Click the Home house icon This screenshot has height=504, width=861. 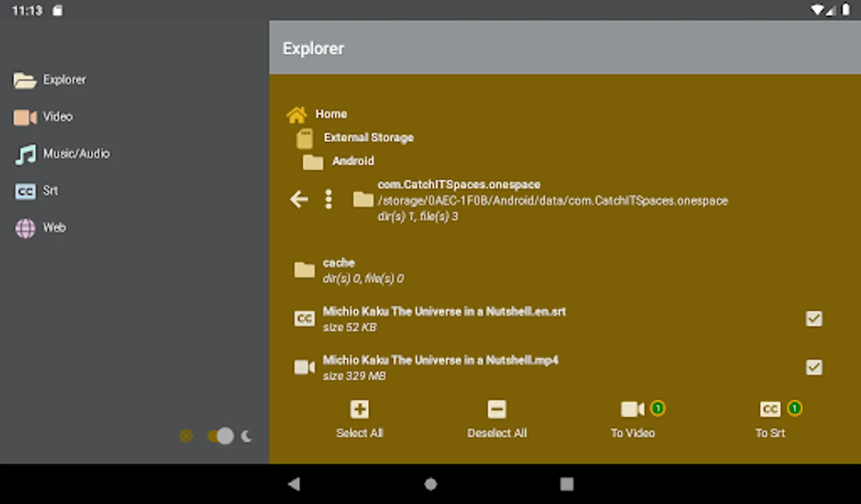click(297, 115)
